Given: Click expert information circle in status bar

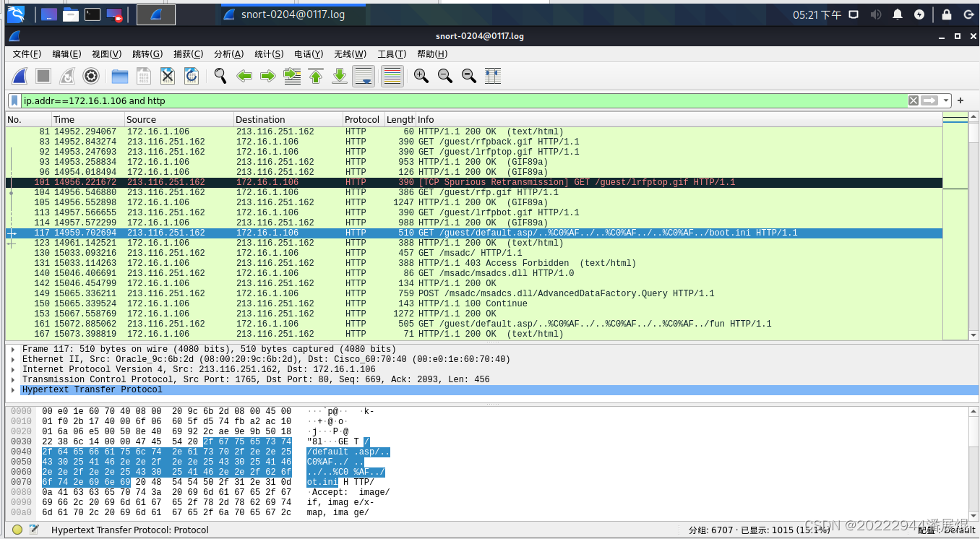Looking at the screenshot, I should [x=17, y=530].
